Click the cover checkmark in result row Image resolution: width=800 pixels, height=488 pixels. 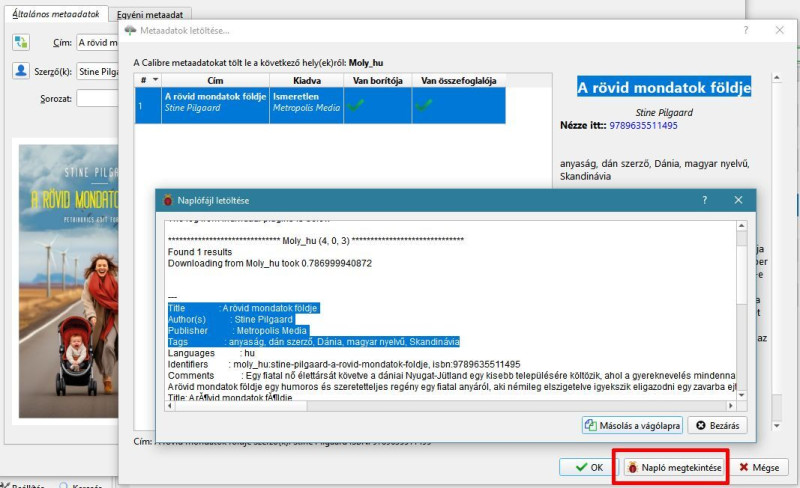[356, 105]
